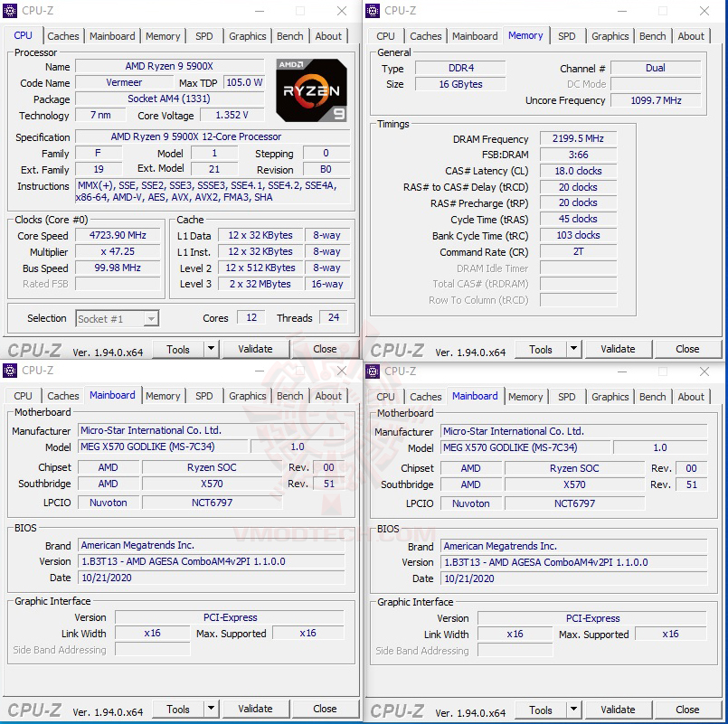
Task: Open Caches tab in top-right Memory window
Action: (x=426, y=36)
